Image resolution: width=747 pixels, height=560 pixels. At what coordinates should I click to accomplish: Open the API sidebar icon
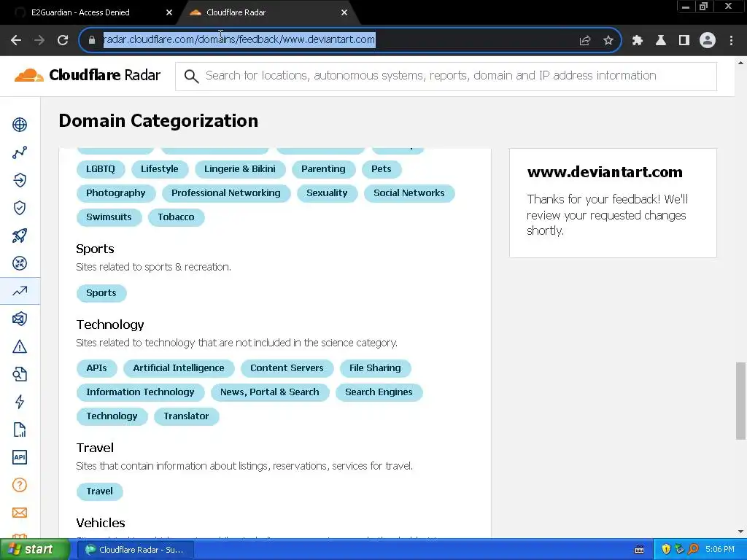coord(20,457)
